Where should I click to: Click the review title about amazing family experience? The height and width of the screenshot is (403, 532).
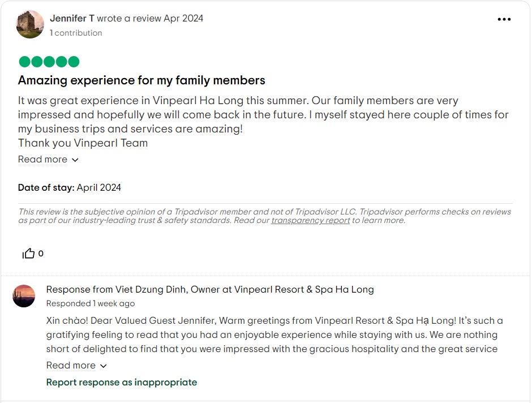(x=141, y=80)
